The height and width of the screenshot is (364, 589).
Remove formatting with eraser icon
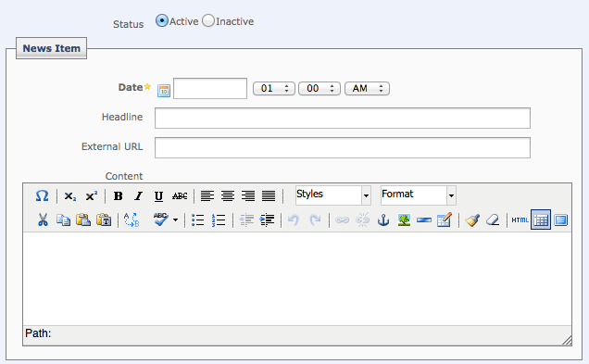493,220
